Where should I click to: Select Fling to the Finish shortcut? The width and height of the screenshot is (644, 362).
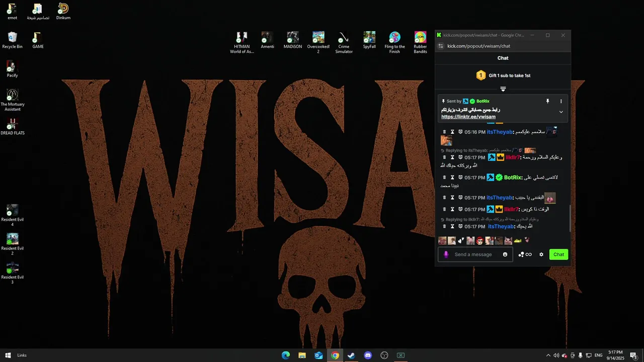click(x=394, y=43)
